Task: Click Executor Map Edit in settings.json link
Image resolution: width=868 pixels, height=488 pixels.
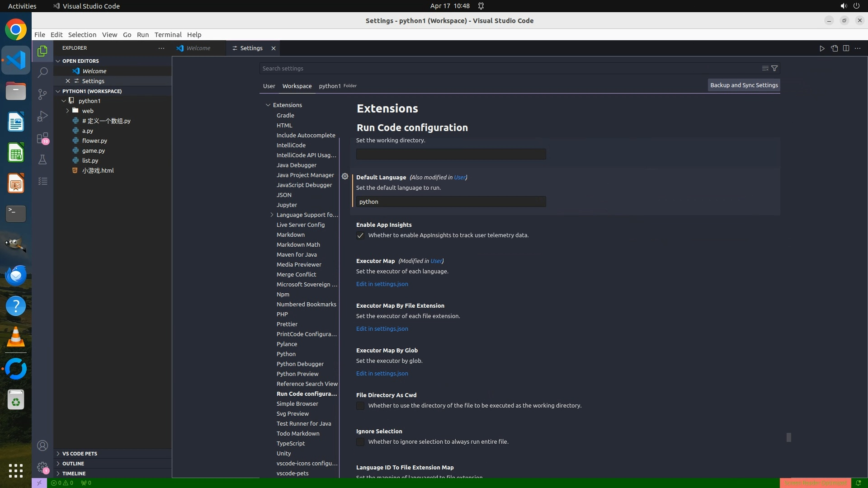Action: coord(382,284)
